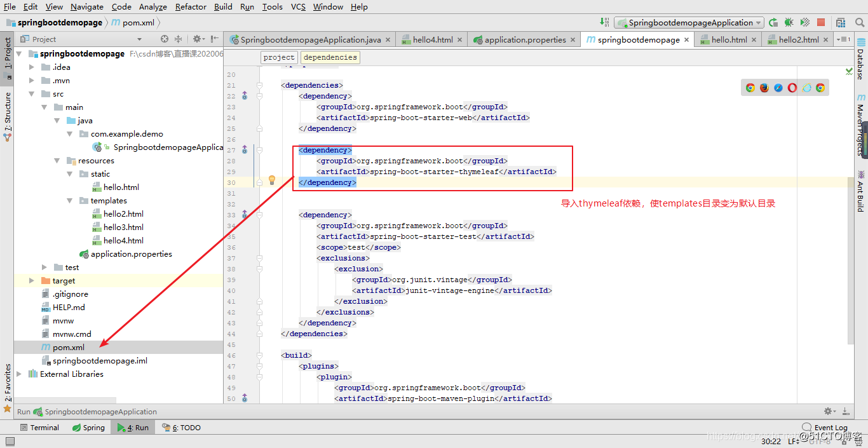The image size is (868, 448).
Task: Toggle the 6: TODO tool window button
Action: click(x=181, y=428)
